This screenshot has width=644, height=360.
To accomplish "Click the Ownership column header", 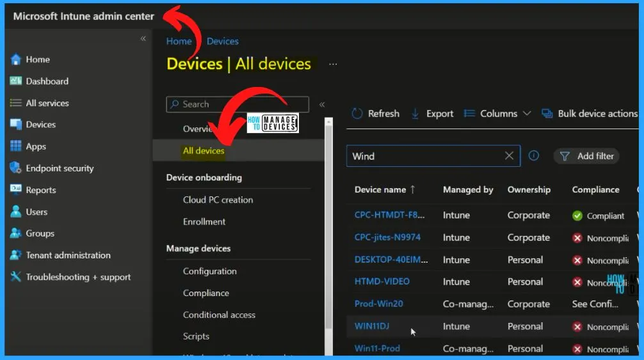I will [529, 189].
